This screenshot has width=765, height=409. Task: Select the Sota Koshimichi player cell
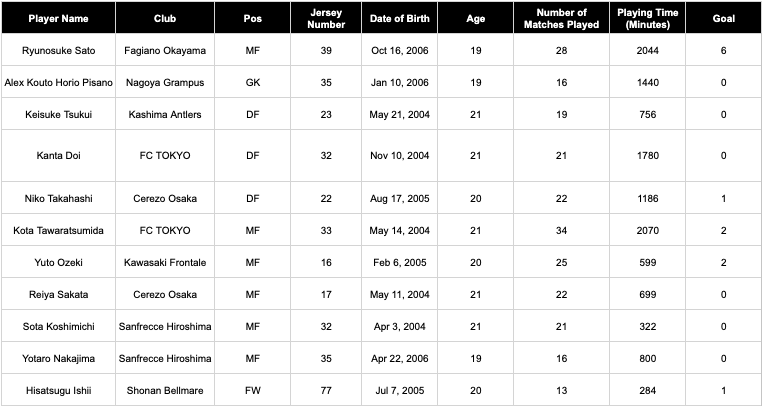click(58, 327)
